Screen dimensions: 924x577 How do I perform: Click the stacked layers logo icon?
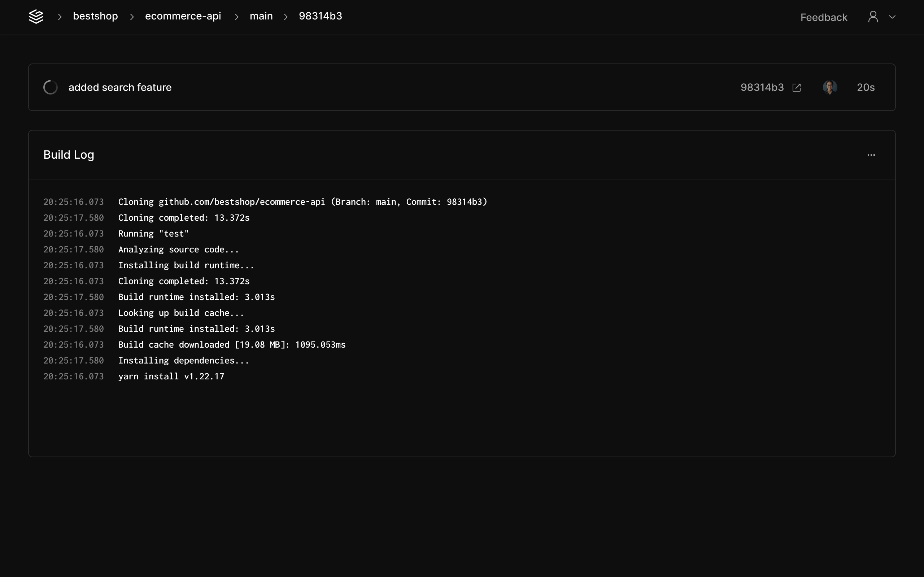click(x=36, y=17)
